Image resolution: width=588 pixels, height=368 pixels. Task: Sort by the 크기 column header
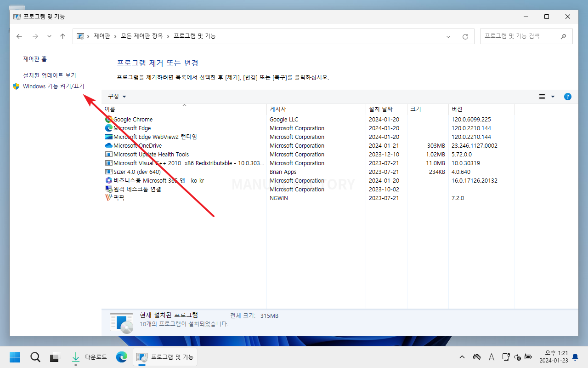(x=428, y=109)
